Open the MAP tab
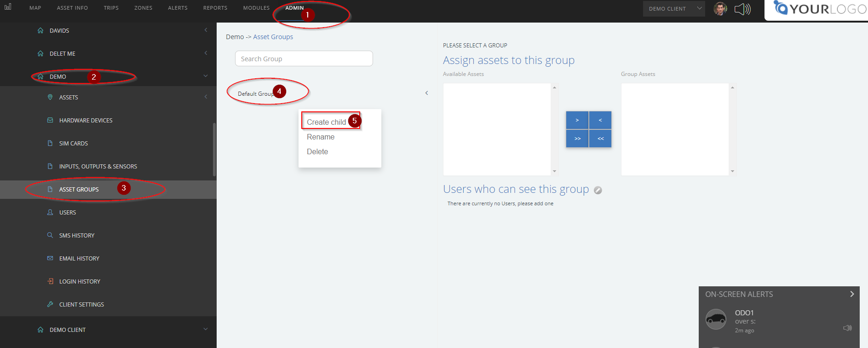The image size is (868, 348). (x=35, y=8)
